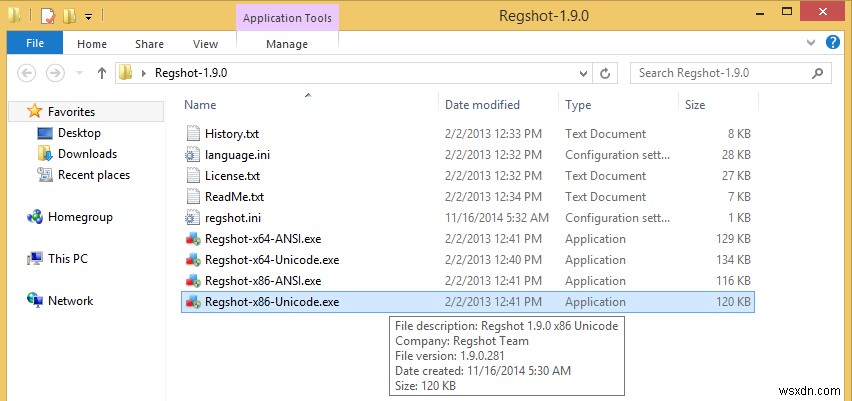The image size is (852, 401).
Task: Open the recent locations dropdown arrow
Action: point(79,73)
